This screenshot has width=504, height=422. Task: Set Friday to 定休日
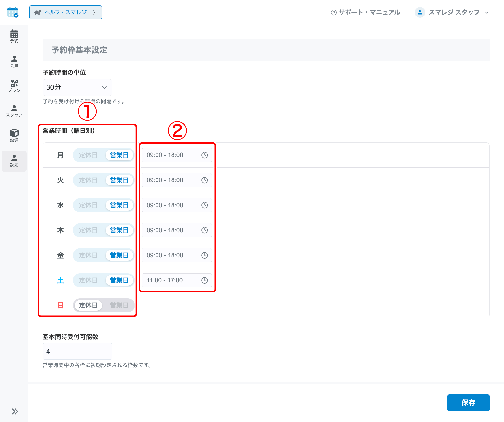(x=88, y=255)
